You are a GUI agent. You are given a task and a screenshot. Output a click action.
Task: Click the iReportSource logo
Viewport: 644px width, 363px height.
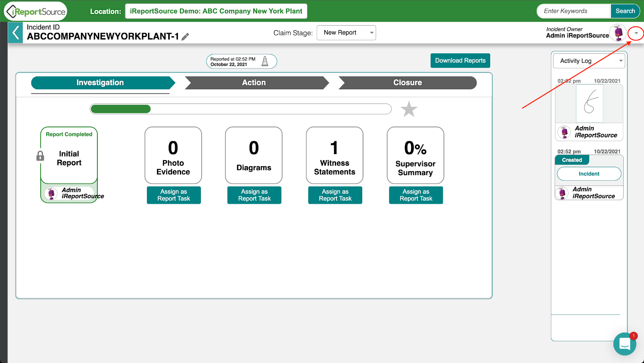click(x=35, y=11)
